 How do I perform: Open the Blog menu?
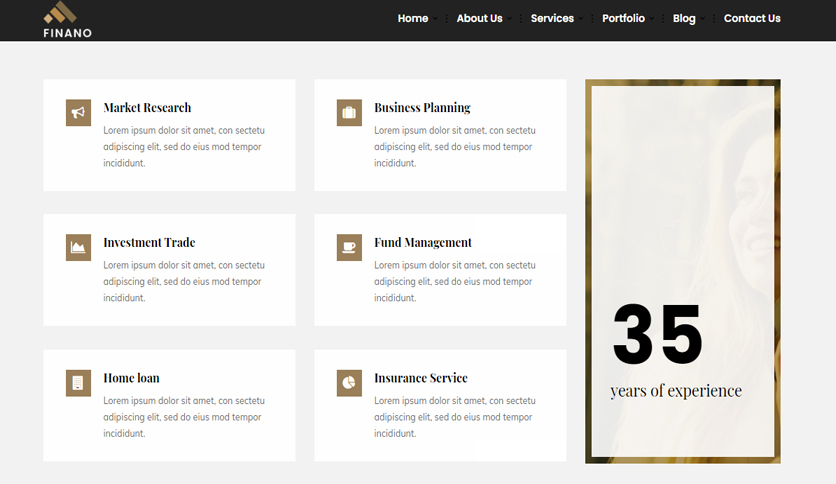click(684, 19)
